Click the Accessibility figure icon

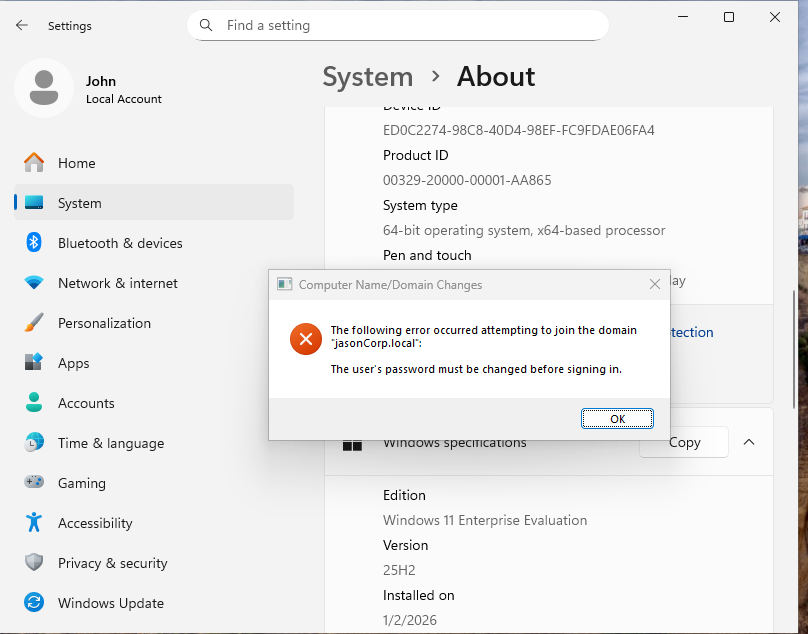[x=34, y=523]
